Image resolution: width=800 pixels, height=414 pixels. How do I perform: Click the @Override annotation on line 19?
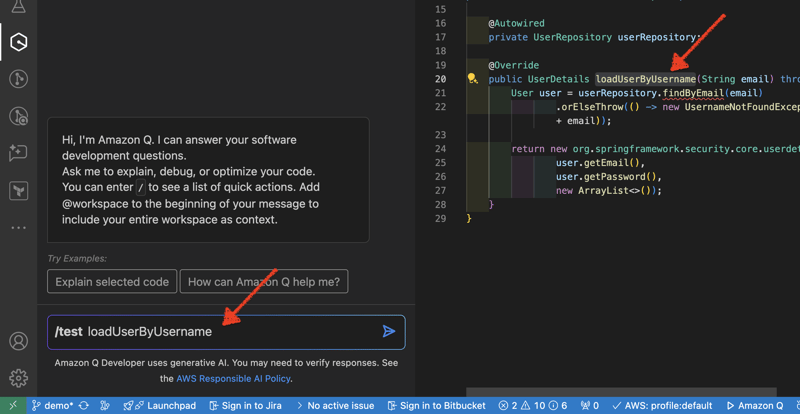coord(514,65)
